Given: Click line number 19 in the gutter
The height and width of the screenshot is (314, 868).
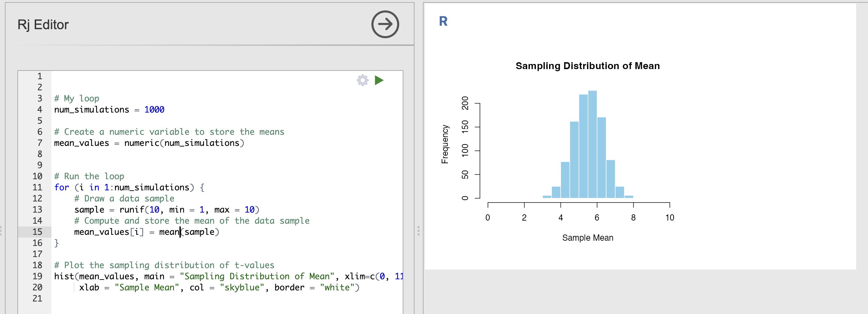Looking at the screenshot, I should (x=37, y=276).
